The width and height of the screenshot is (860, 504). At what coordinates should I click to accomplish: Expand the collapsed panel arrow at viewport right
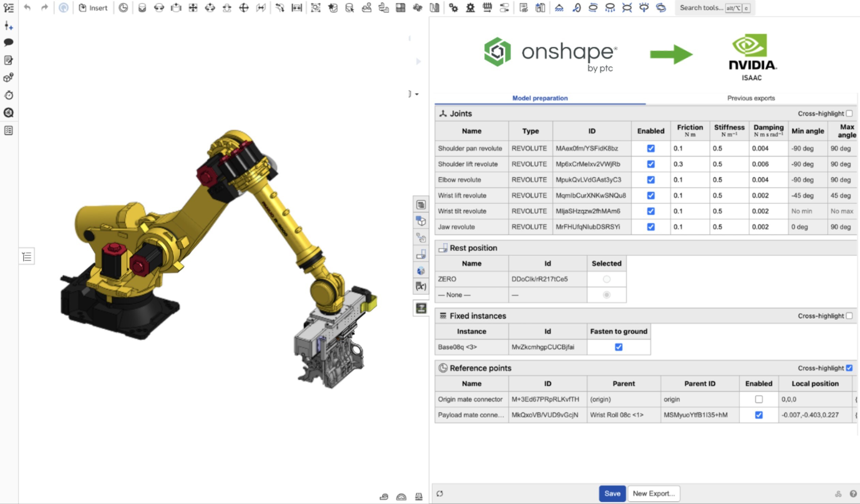[418, 61]
